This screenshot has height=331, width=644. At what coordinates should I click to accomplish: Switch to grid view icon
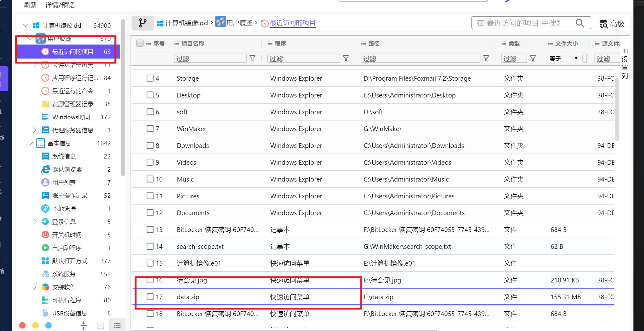coord(100,326)
